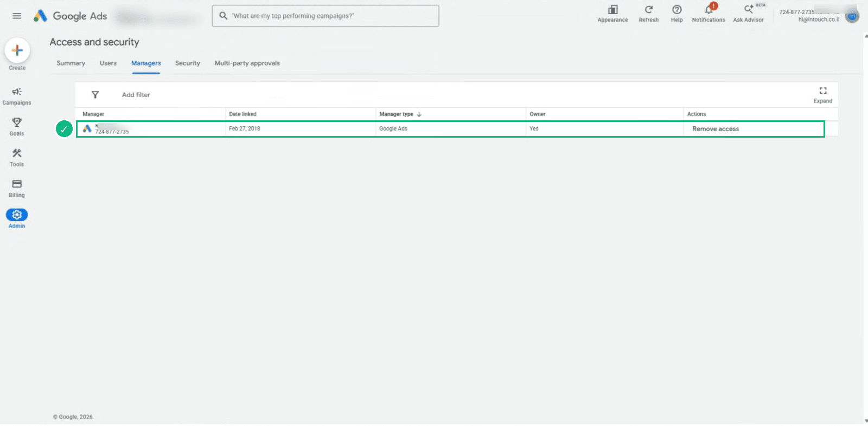
Task: Expand the table to full screen
Action: coord(823,95)
